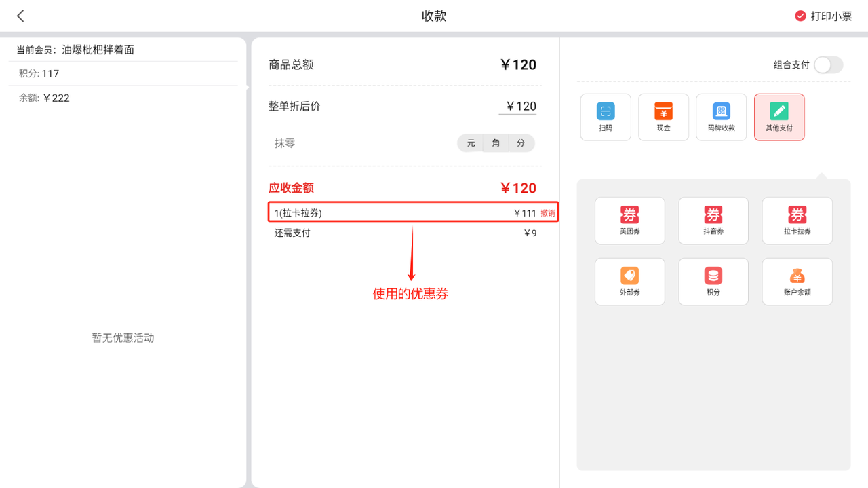868x488 pixels.
Task: Choose 现金 cash payment method
Action: tap(663, 117)
